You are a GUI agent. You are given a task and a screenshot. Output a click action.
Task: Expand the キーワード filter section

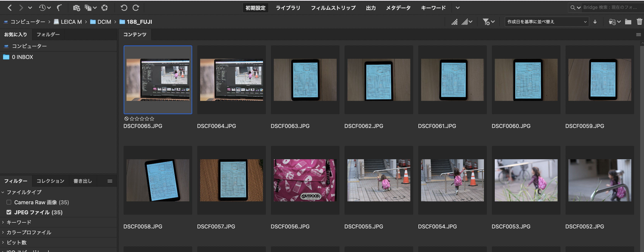(19, 222)
